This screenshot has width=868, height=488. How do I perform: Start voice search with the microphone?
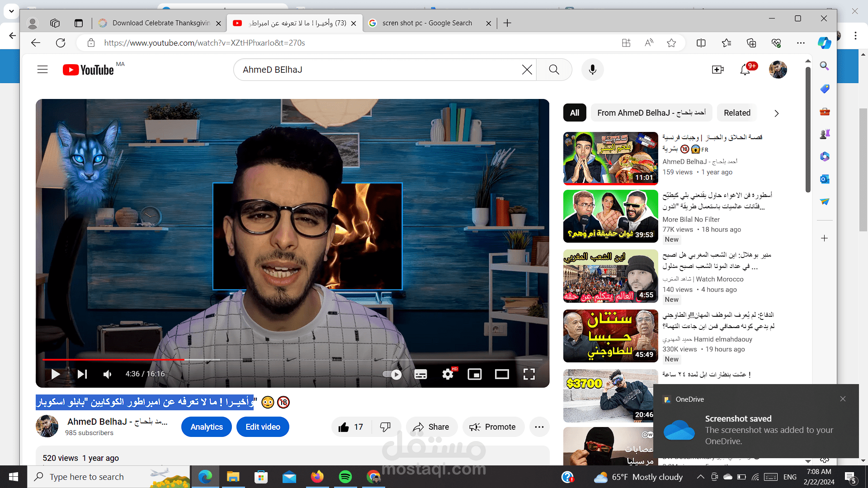592,70
